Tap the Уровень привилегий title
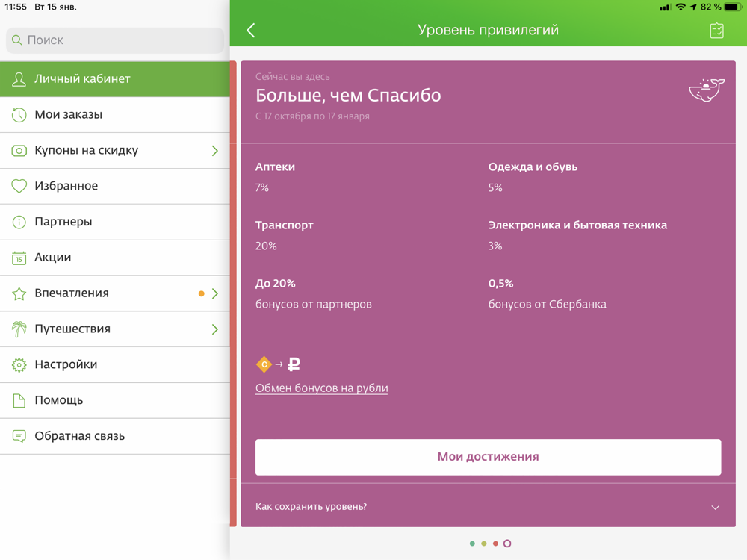The width and height of the screenshot is (747, 560). 488,30
